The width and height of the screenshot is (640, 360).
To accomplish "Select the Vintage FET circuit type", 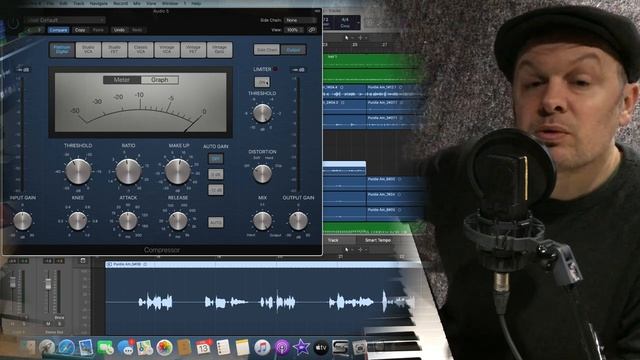I will coord(193,50).
